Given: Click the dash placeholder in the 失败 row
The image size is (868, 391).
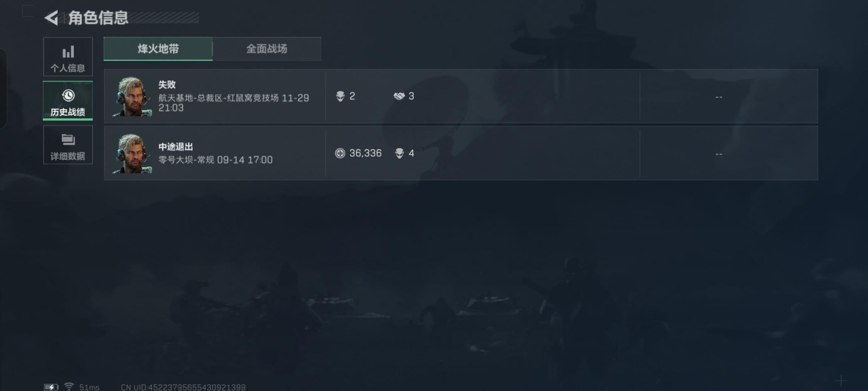Looking at the screenshot, I should coord(719,97).
